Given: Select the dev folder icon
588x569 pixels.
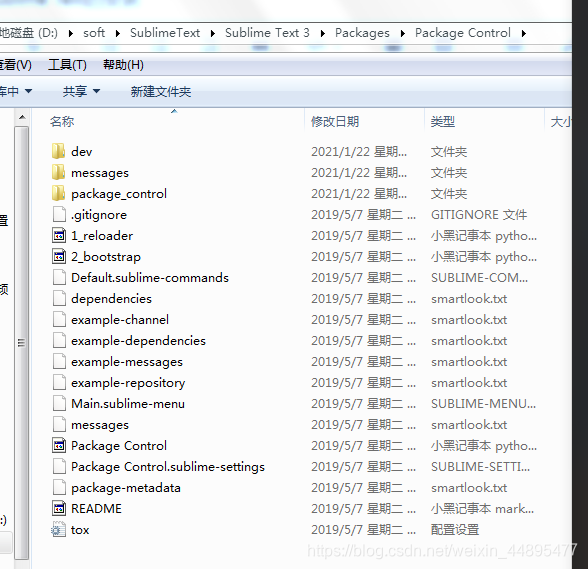Looking at the screenshot, I should click(58, 152).
